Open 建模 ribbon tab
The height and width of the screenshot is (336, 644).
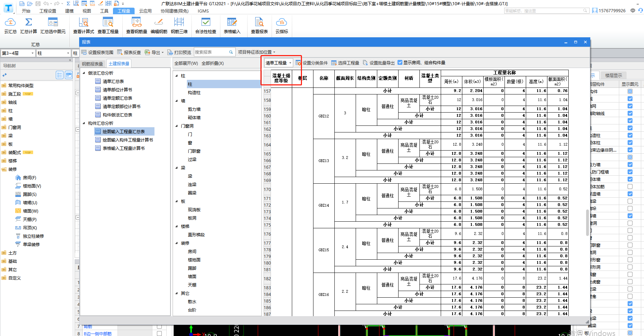click(69, 11)
